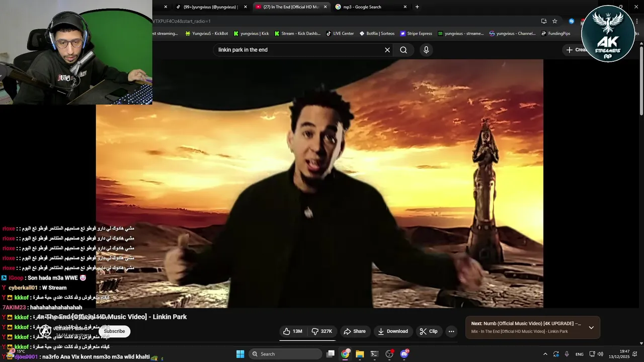Click the Linkin Park channel avatar
Screen dimensions: 644x362
45,331
